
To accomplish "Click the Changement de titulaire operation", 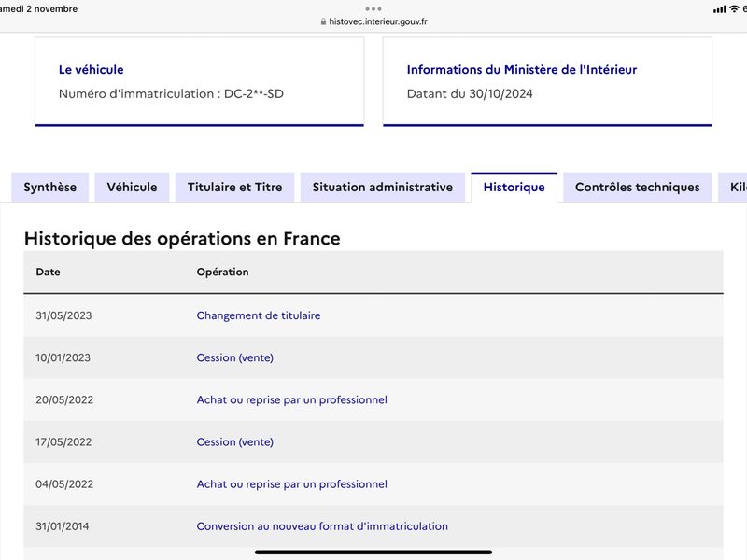I will [259, 315].
